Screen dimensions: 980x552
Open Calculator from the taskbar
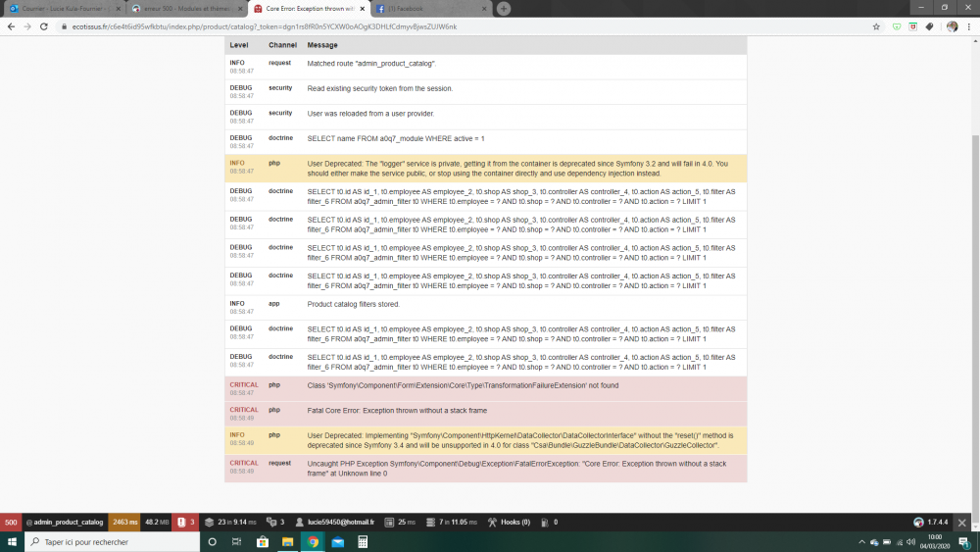point(363,542)
